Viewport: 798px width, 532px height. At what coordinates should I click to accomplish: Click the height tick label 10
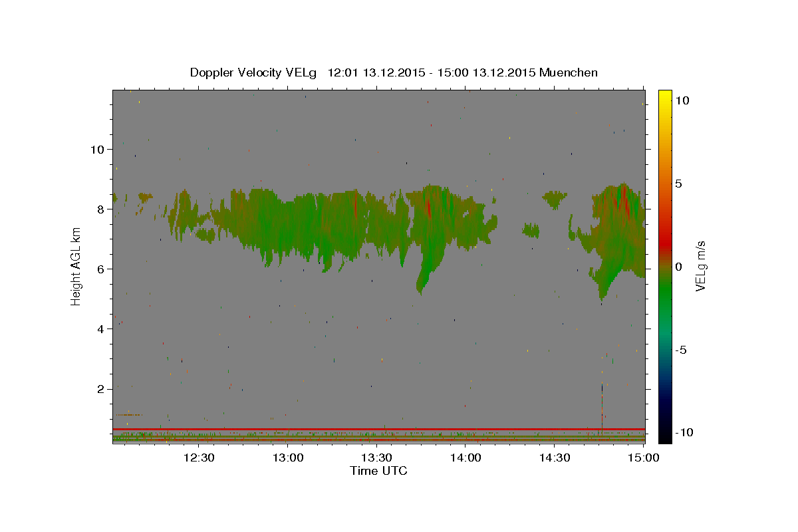pos(97,150)
